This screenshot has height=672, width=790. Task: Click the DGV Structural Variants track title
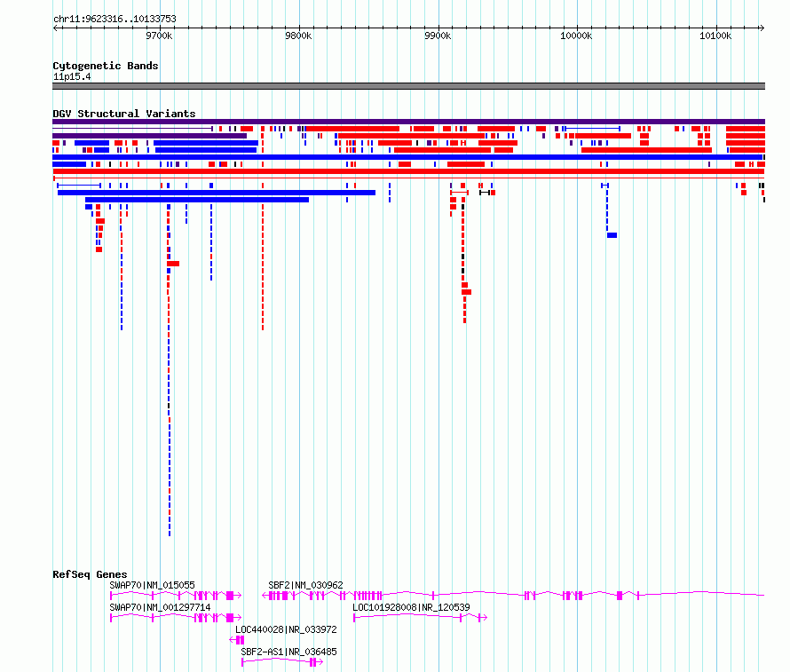(x=124, y=114)
